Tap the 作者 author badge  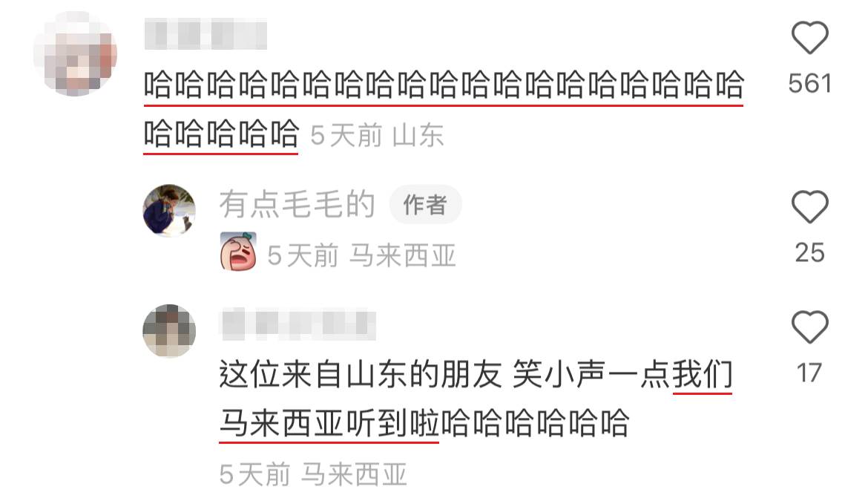click(x=425, y=205)
